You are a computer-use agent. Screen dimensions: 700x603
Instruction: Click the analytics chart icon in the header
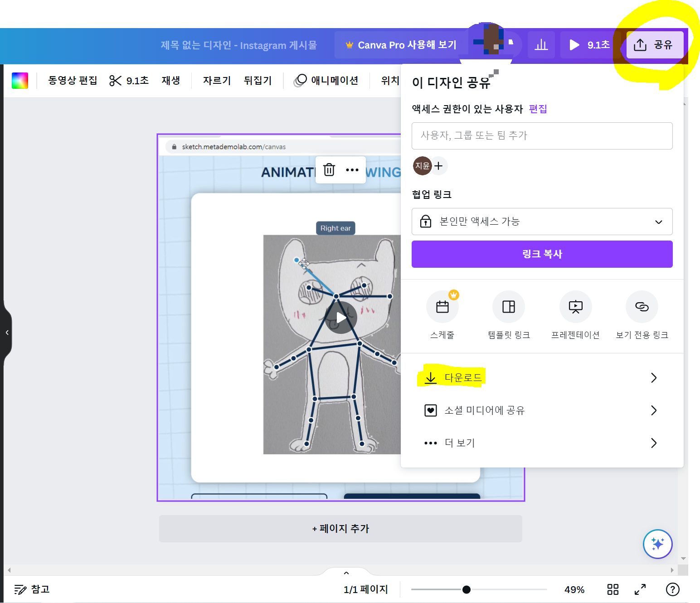(x=541, y=45)
